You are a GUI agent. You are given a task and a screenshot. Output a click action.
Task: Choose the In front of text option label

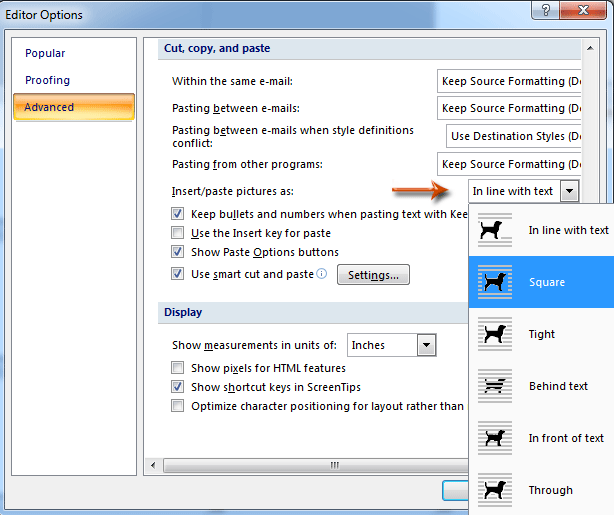click(x=566, y=438)
